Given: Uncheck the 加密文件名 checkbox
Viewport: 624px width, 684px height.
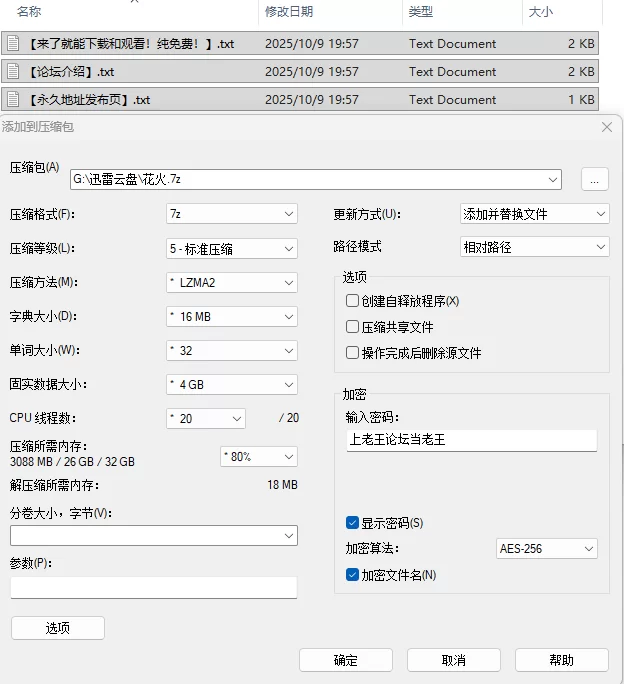Looking at the screenshot, I should pyautogui.click(x=352, y=575).
